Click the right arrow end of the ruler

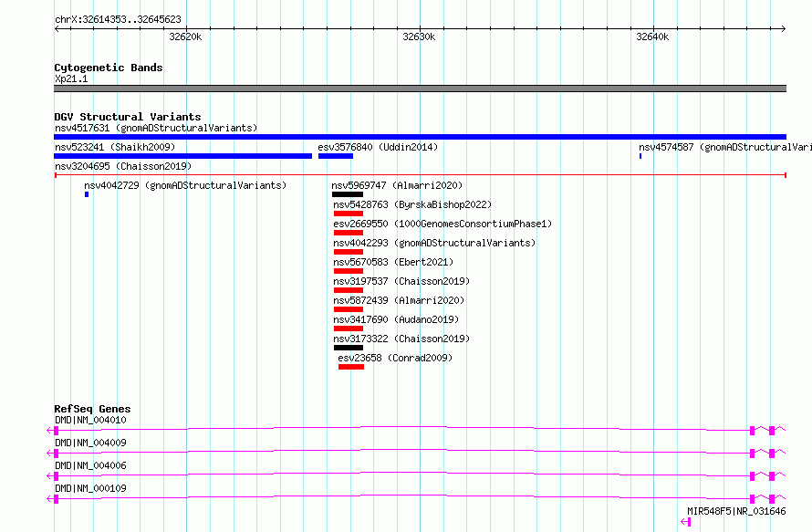click(x=784, y=29)
